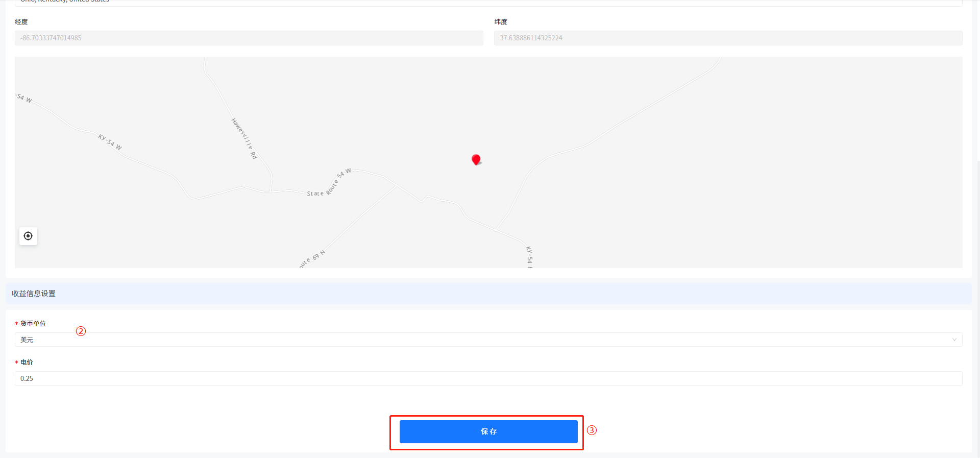Viewport: 980px width, 458px height.
Task: Click the 收益信息设置 section header
Action: pyautogui.click(x=34, y=294)
